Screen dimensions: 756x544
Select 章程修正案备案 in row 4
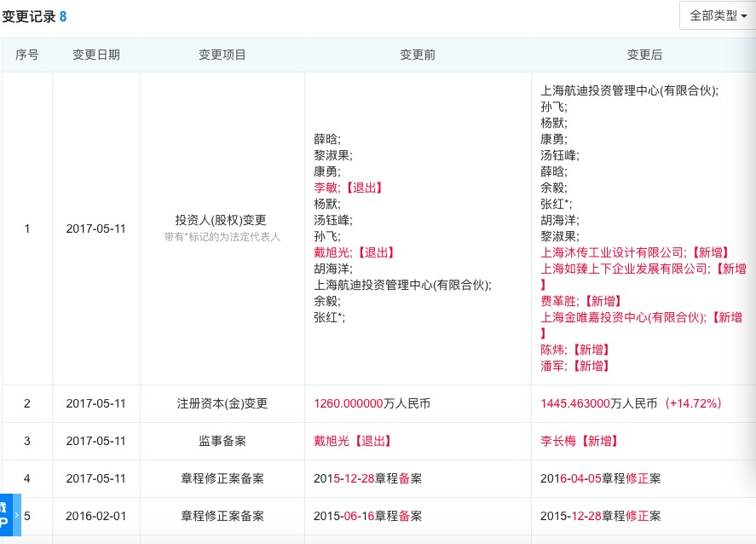(222, 478)
